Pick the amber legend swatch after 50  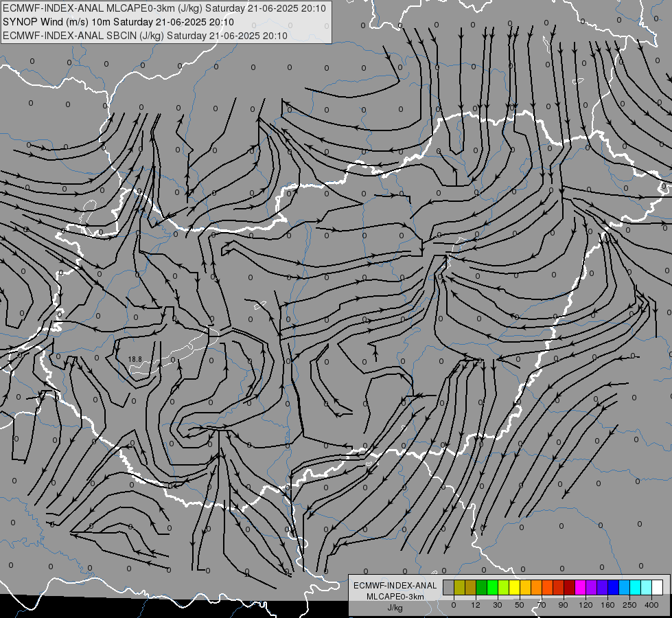[x=525, y=587]
